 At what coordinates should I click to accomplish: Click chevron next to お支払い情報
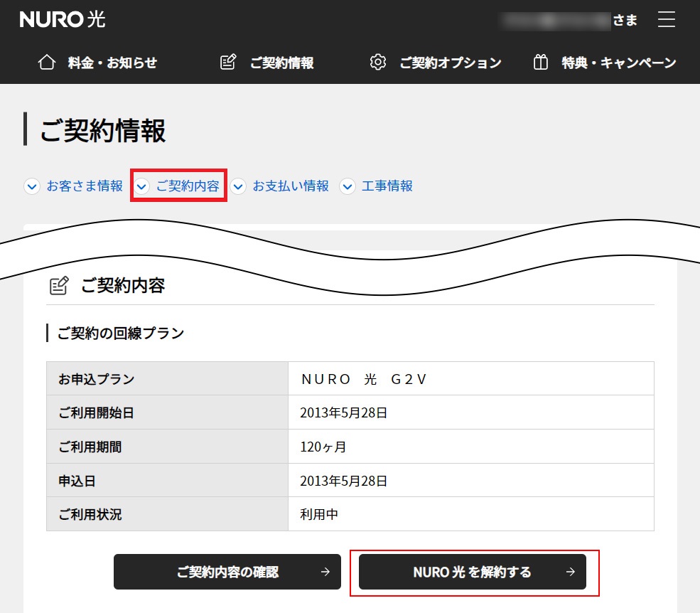(x=238, y=186)
